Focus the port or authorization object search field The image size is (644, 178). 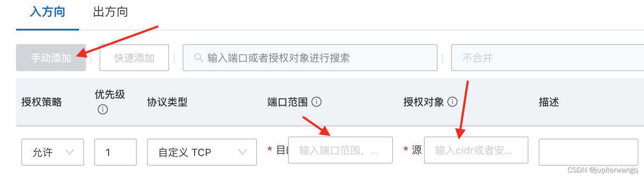coord(310,58)
